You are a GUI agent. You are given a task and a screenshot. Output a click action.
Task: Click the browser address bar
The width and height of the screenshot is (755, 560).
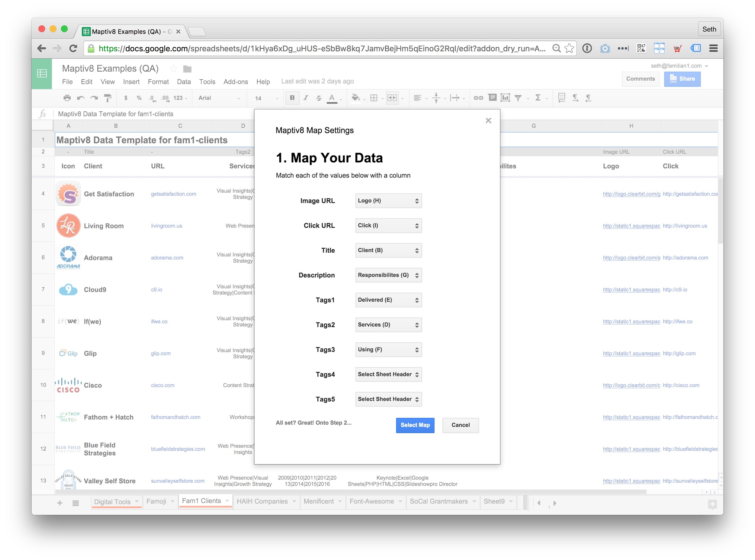(x=322, y=49)
